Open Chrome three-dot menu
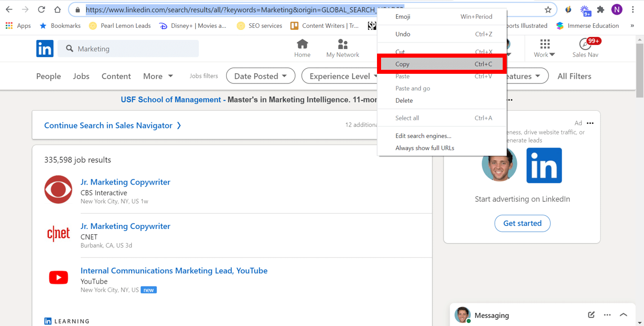644x326 pixels. 633,10
